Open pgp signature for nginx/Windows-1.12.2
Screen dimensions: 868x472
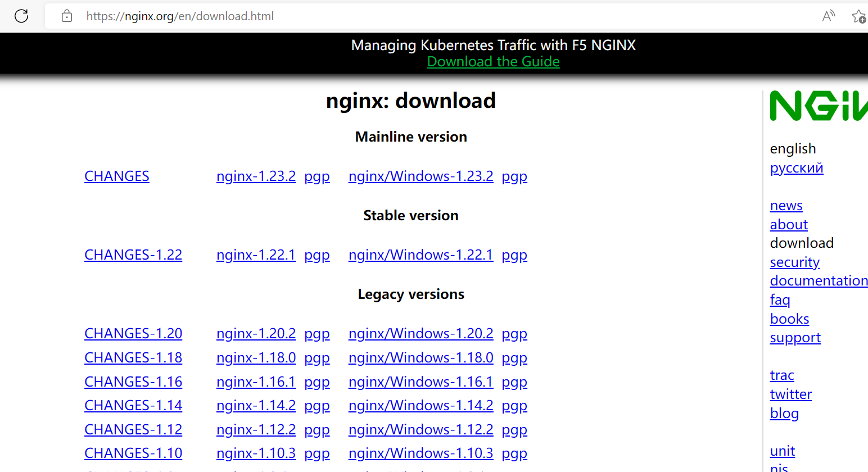click(x=514, y=430)
